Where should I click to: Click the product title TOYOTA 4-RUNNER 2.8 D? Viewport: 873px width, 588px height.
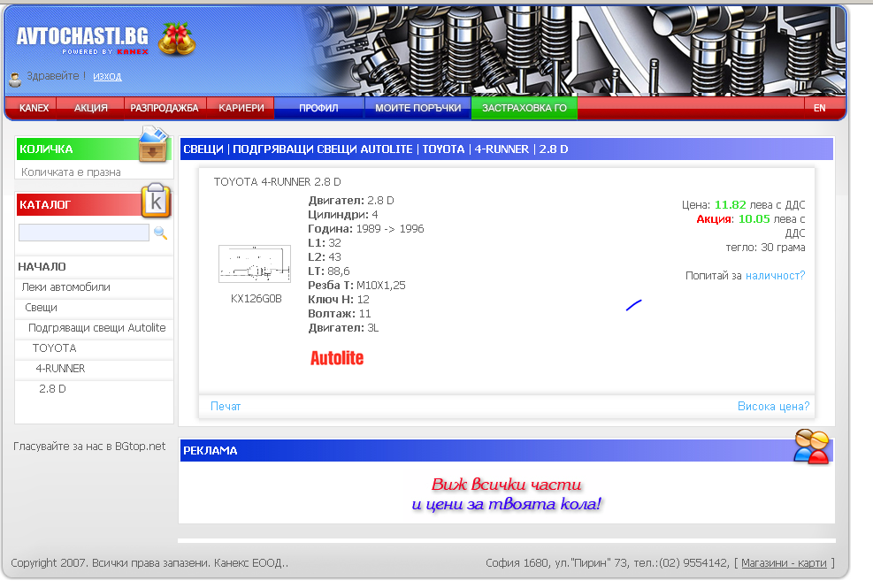[277, 182]
